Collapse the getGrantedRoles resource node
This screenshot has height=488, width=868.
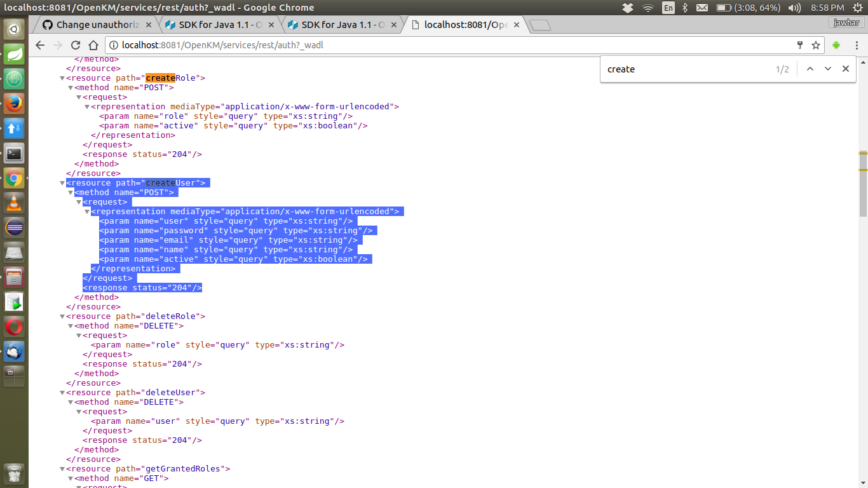(62, 468)
